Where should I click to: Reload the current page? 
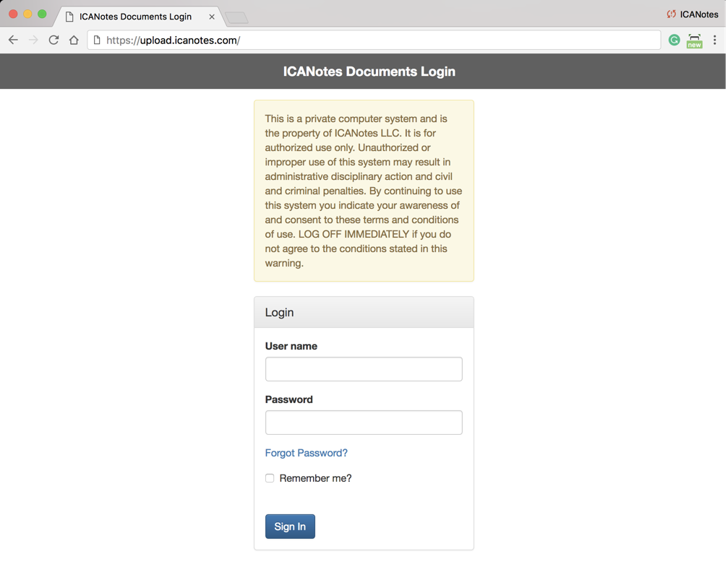53,40
